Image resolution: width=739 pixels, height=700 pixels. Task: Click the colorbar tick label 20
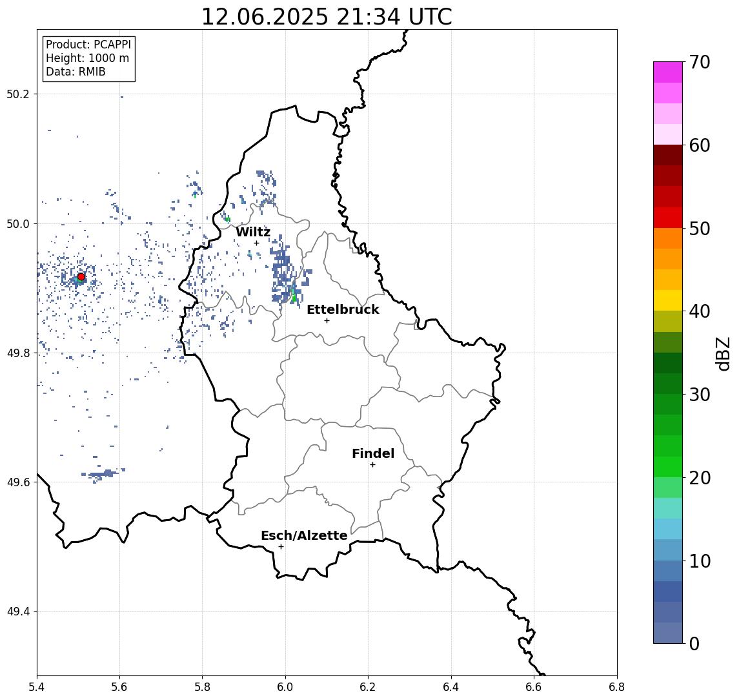700,478
